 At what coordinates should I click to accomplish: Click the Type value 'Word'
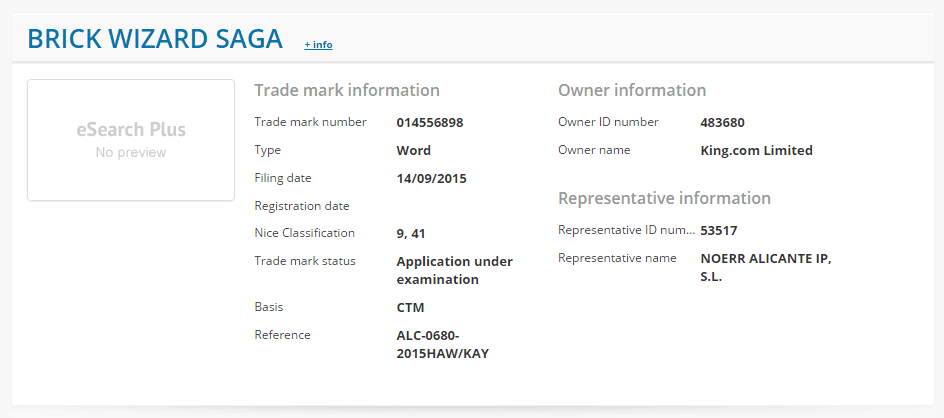pyautogui.click(x=414, y=151)
